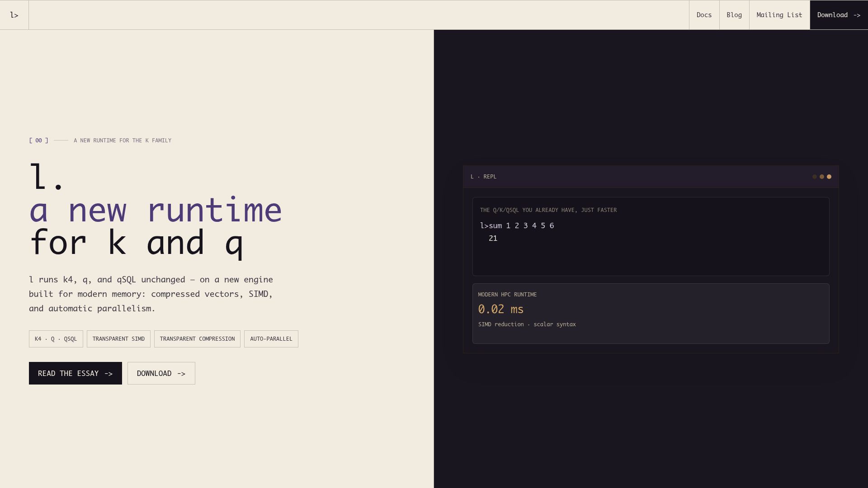Click the L · REPL window title
The width and height of the screenshot is (868, 488).
pos(483,177)
